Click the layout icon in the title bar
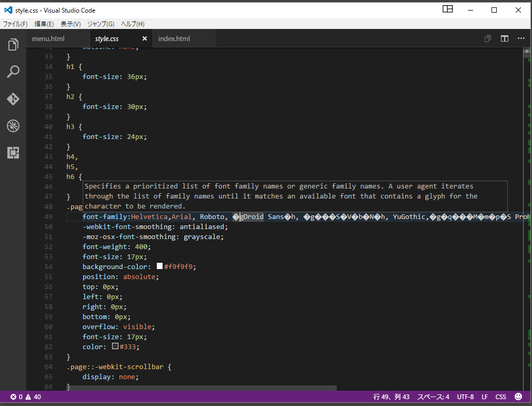Image resolution: width=532 pixels, height=406 pixels. click(x=447, y=9)
